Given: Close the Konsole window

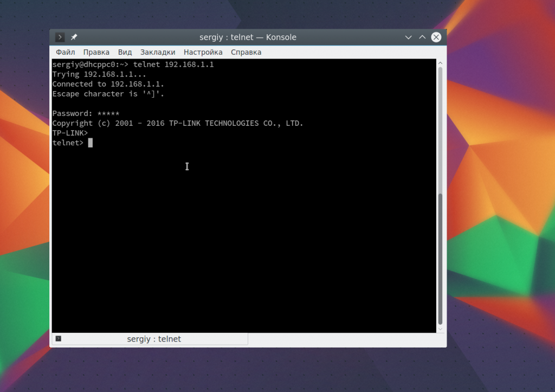Looking at the screenshot, I should [436, 37].
